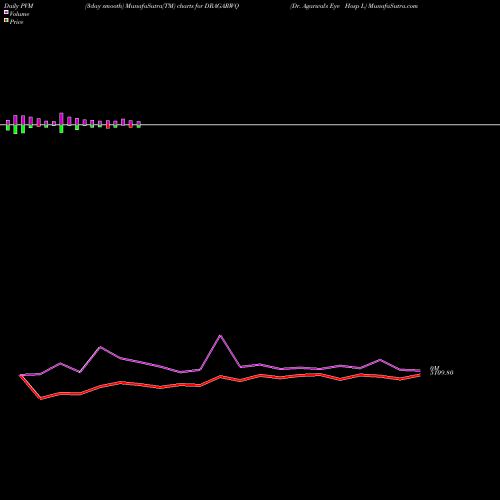
Task: Click the Daily PVM chart title
Action: pos(19,6)
